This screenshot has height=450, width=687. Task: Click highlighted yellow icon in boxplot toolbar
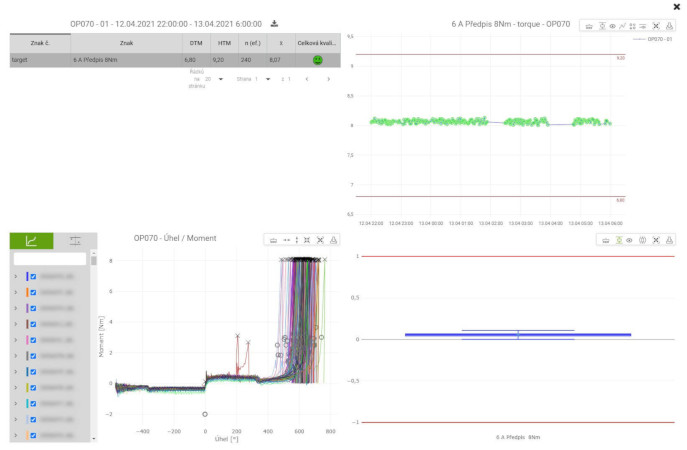coord(619,240)
